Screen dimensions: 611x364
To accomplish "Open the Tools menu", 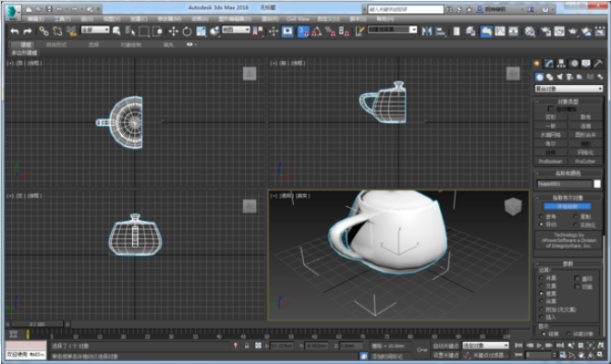I will (62, 18).
